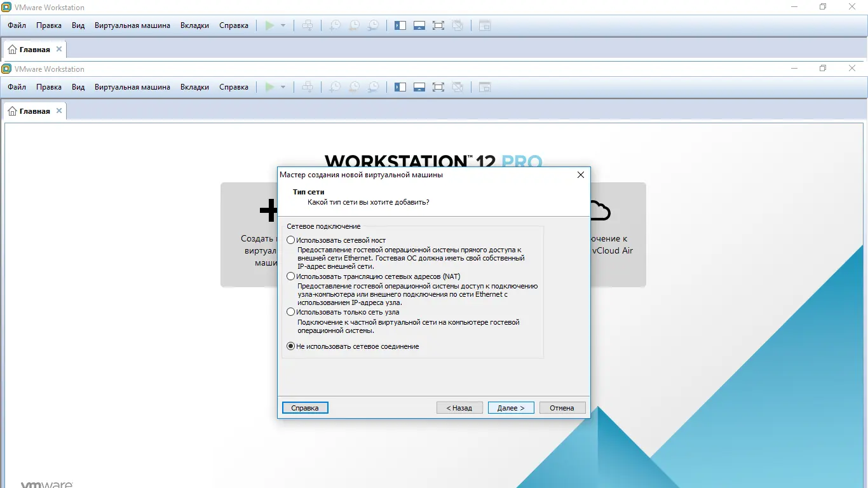Open the Вид menu in the lower window
868x488 pixels.
click(x=78, y=87)
